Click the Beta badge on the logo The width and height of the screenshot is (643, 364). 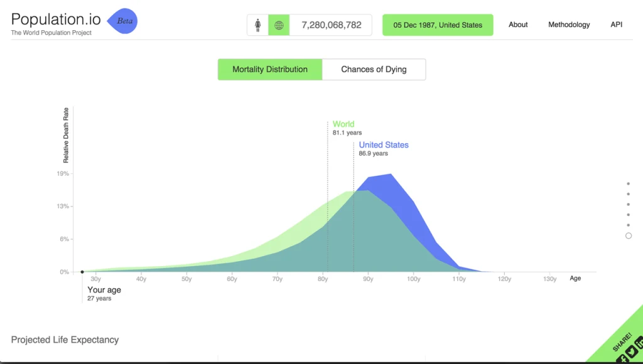coord(123,21)
